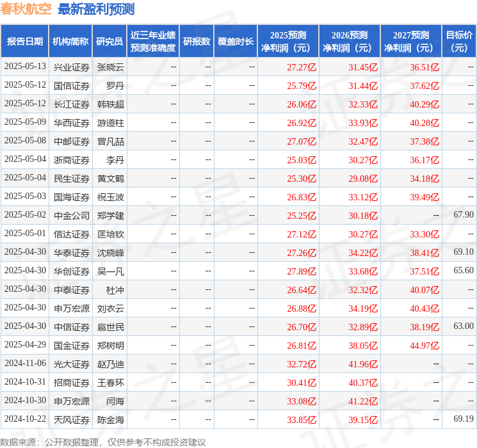Image resolution: width=477 pixels, height=448 pixels.
Task: Select analyst 沈晓峰 of 华泰证券
Action: [x=111, y=252]
